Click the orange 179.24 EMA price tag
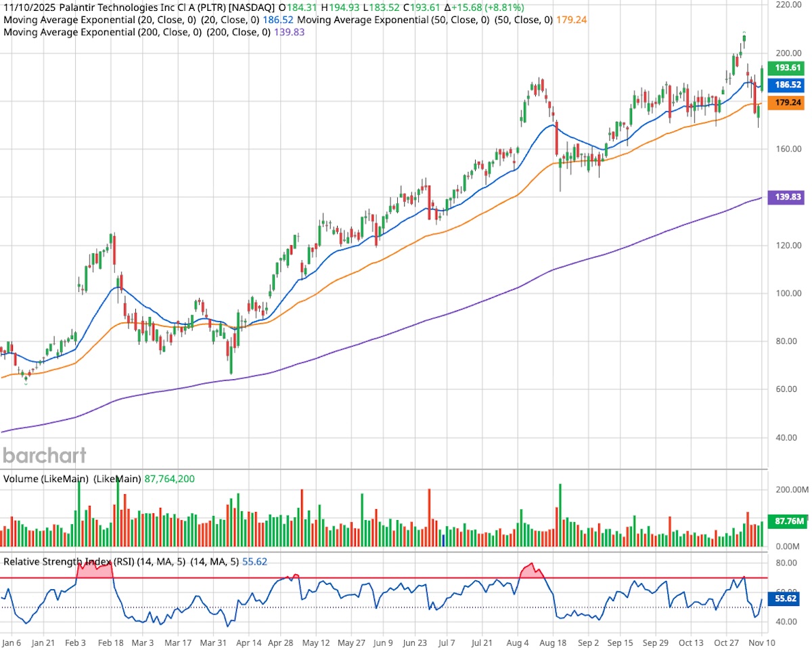812x652 pixels. tap(788, 103)
